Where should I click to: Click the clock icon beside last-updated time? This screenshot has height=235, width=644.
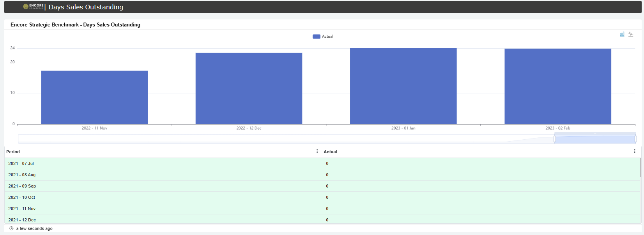tap(11, 228)
